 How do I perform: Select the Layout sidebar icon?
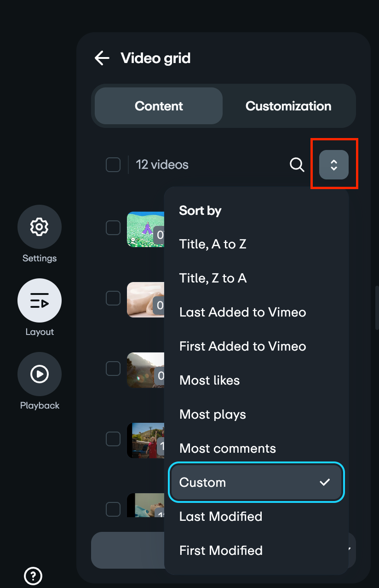40,300
